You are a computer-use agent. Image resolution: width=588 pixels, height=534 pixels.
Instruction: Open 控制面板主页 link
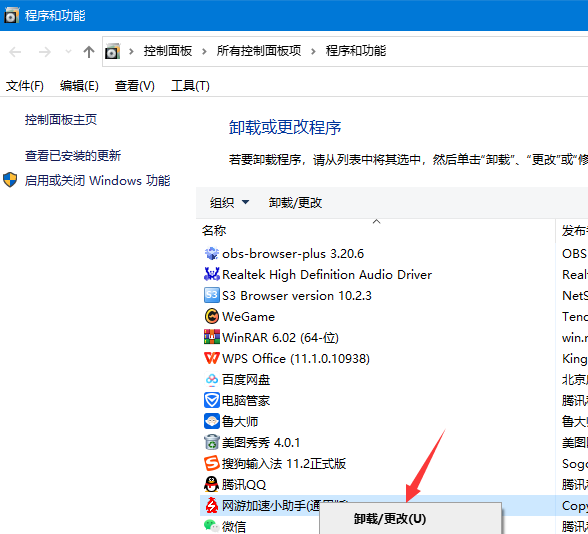(61, 120)
